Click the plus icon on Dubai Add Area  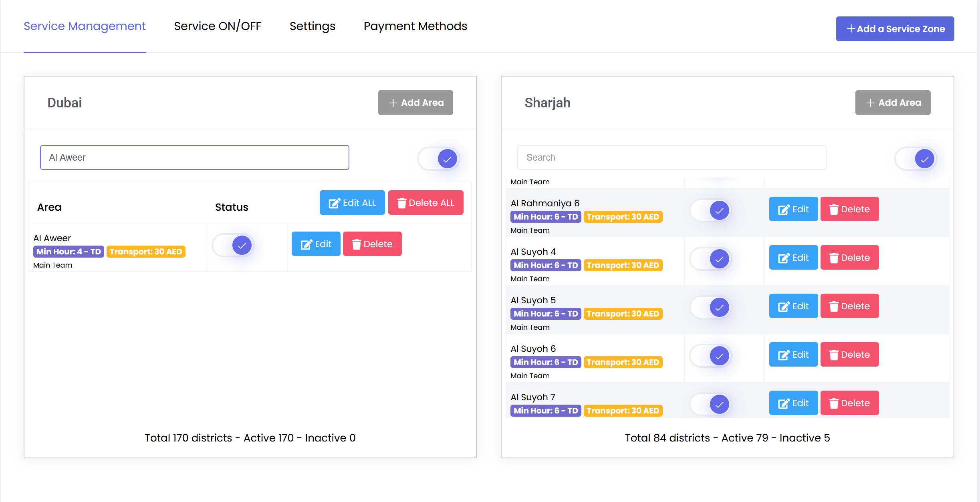tap(393, 103)
